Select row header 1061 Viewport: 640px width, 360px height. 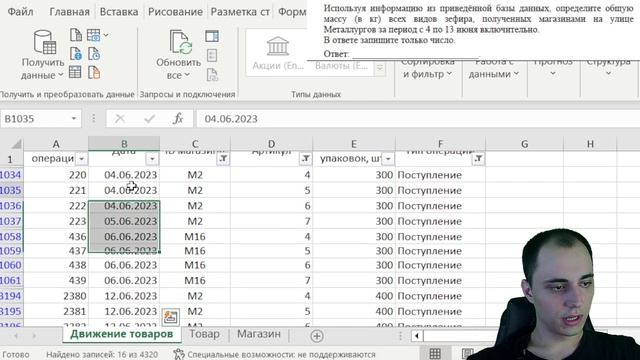click(x=11, y=280)
